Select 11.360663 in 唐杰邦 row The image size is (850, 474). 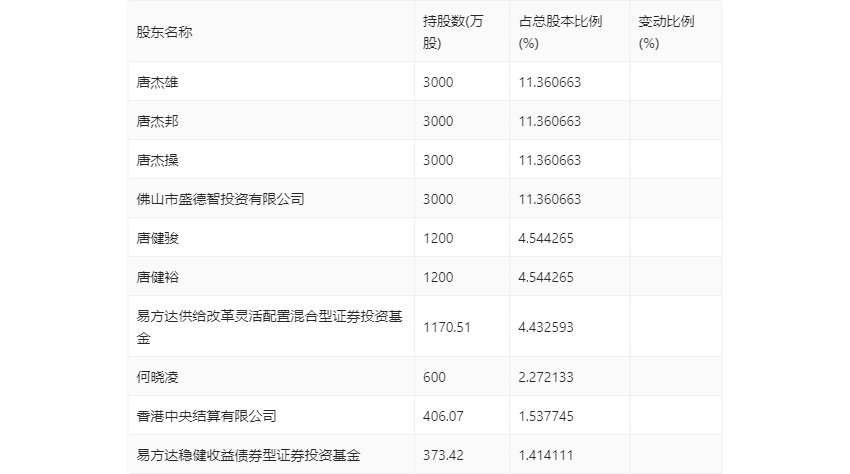pos(550,121)
